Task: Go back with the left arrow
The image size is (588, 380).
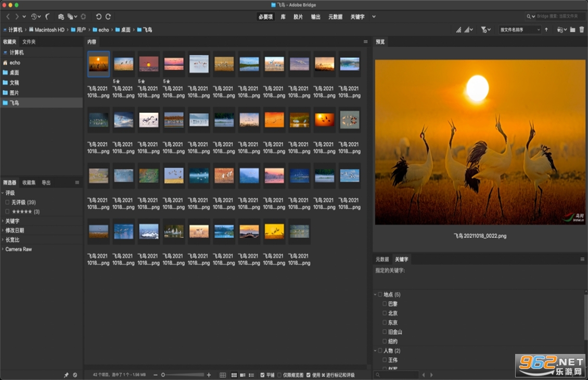Action: [x=8, y=17]
